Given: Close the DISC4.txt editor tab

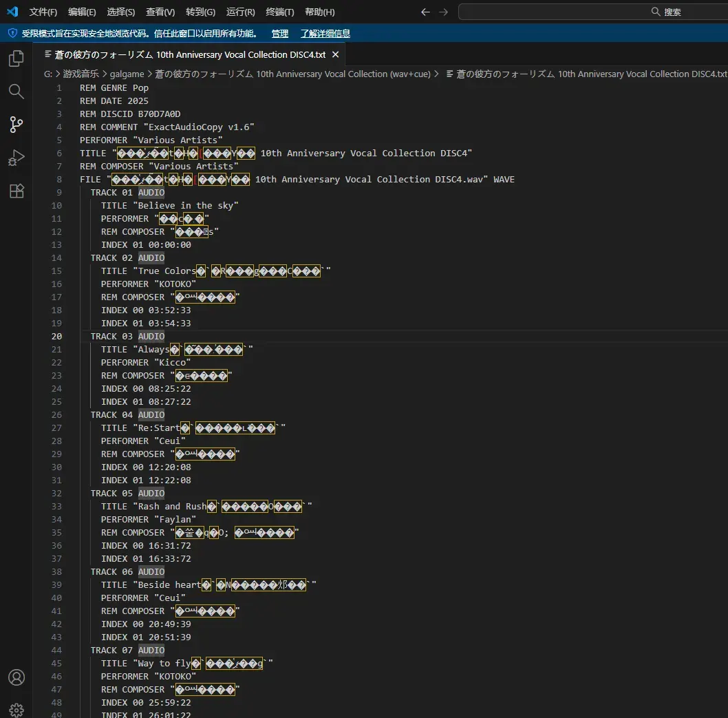Looking at the screenshot, I should point(335,55).
